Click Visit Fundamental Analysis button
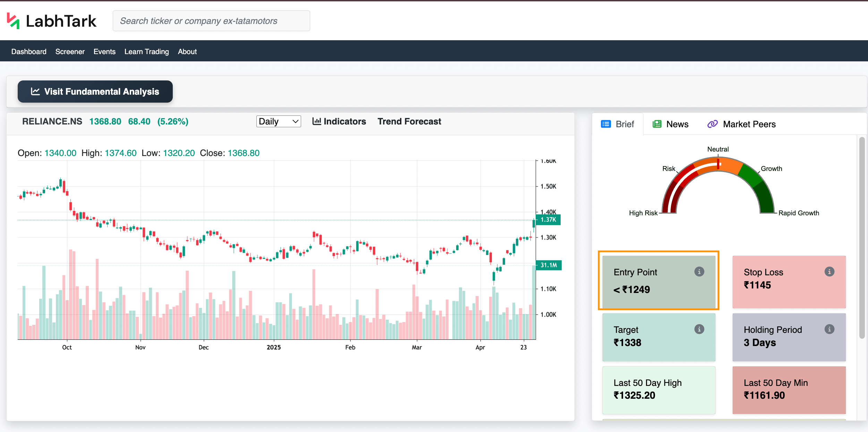The image size is (868, 432). [x=95, y=92]
